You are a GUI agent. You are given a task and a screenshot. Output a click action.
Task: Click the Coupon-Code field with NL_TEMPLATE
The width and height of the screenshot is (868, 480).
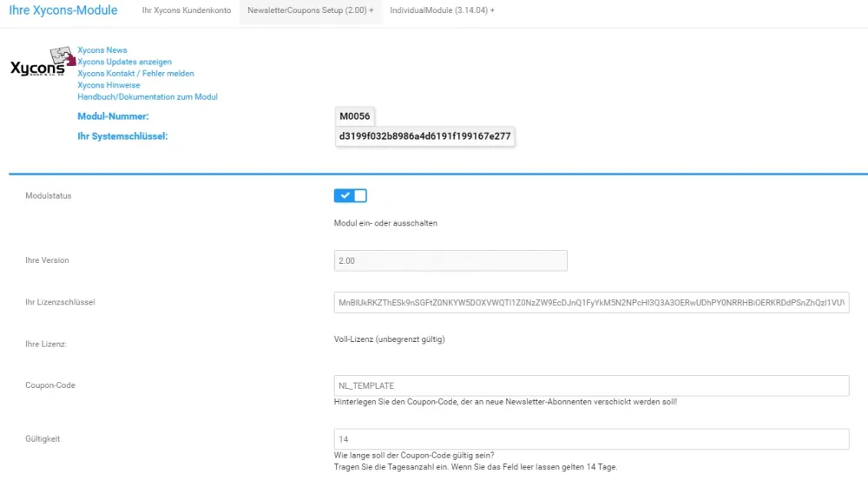pos(591,386)
